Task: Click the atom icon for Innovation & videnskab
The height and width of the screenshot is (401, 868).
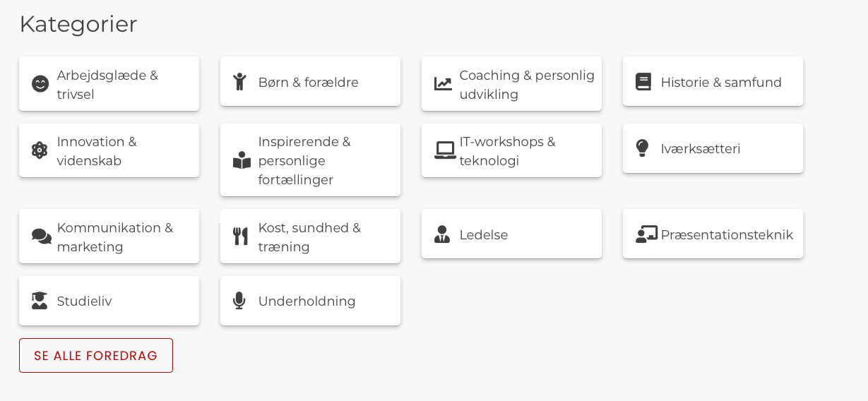Action: (x=40, y=150)
